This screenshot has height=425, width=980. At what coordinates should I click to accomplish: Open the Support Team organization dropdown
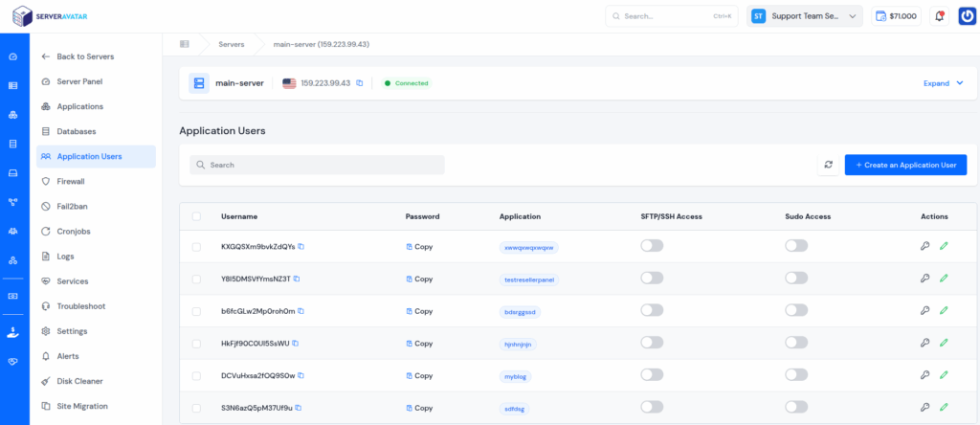pos(806,16)
